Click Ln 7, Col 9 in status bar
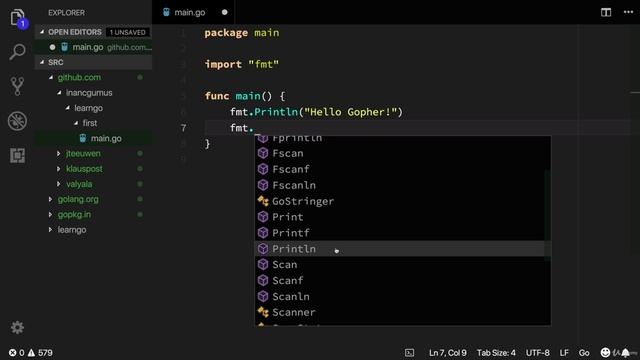Viewport: 640px width, 360px height. click(447, 353)
